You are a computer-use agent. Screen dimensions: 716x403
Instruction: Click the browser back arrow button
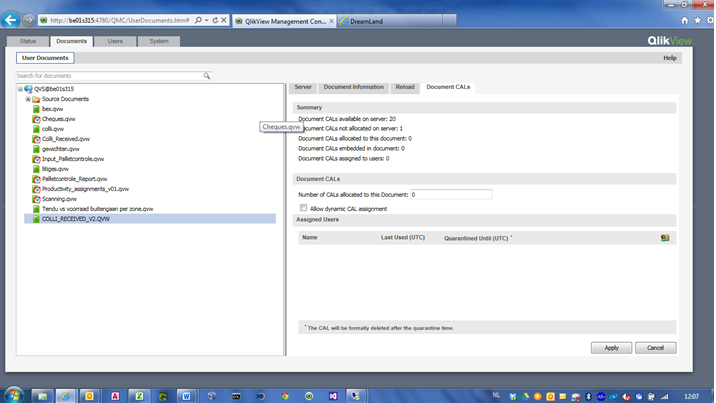click(x=11, y=20)
